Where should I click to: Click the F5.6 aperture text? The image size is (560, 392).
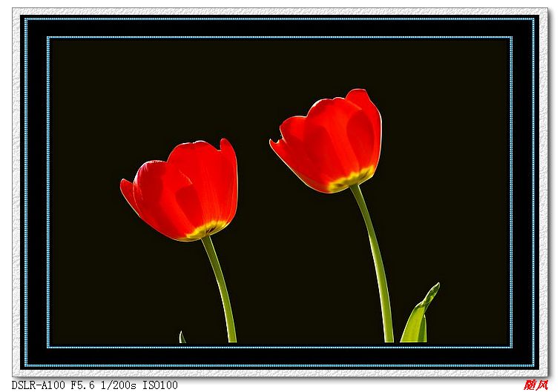(84, 385)
